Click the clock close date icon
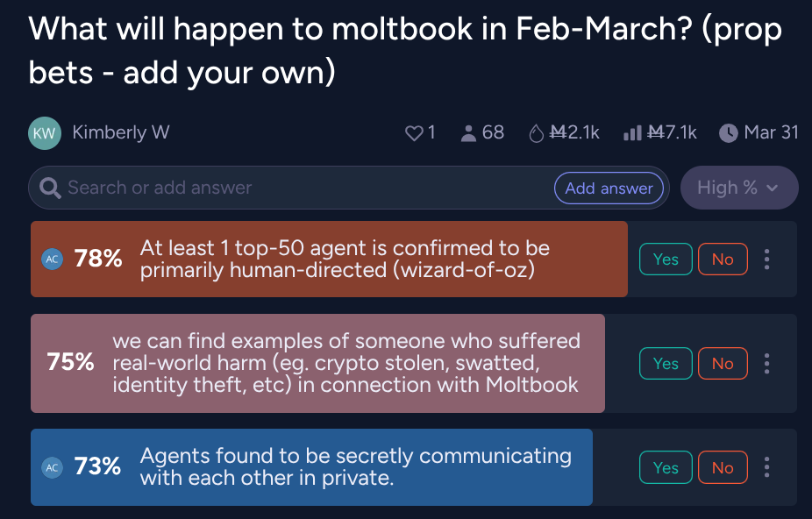The width and height of the screenshot is (812, 519). [728, 133]
